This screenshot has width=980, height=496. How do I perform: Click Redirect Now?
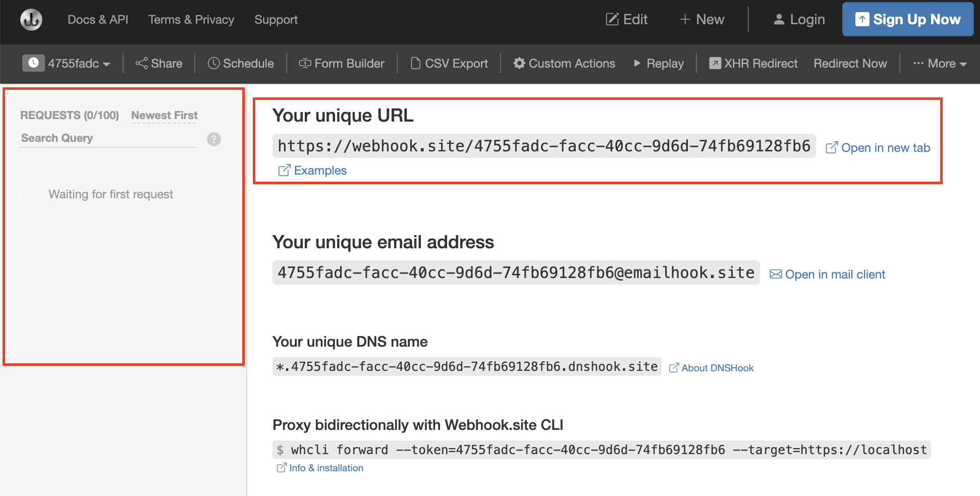pyautogui.click(x=850, y=64)
